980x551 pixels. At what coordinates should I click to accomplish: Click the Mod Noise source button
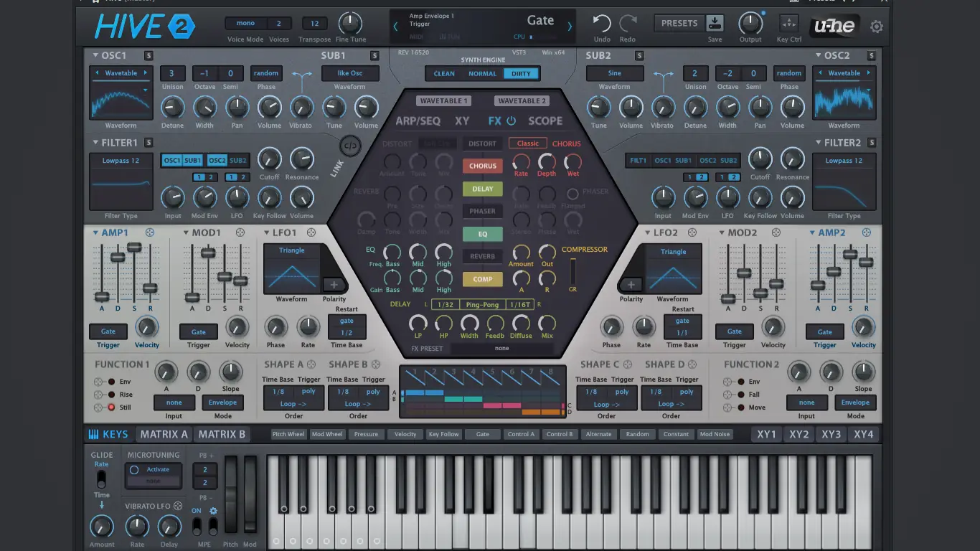(x=715, y=434)
